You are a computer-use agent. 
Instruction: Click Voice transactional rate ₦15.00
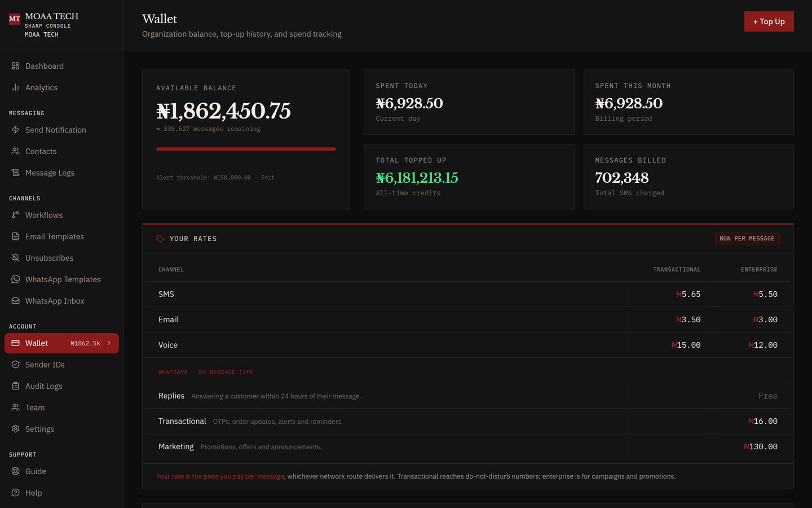click(686, 345)
